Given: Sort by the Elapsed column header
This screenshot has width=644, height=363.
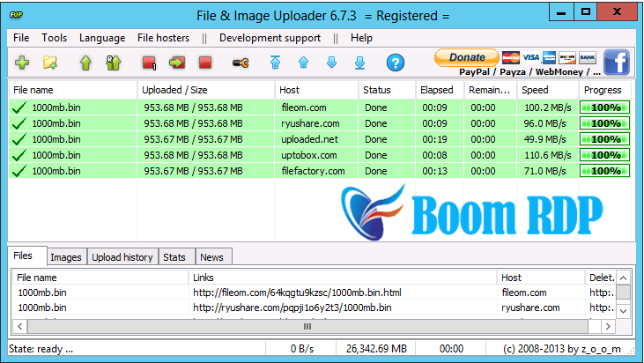Looking at the screenshot, I should click(x=440, y=90).
